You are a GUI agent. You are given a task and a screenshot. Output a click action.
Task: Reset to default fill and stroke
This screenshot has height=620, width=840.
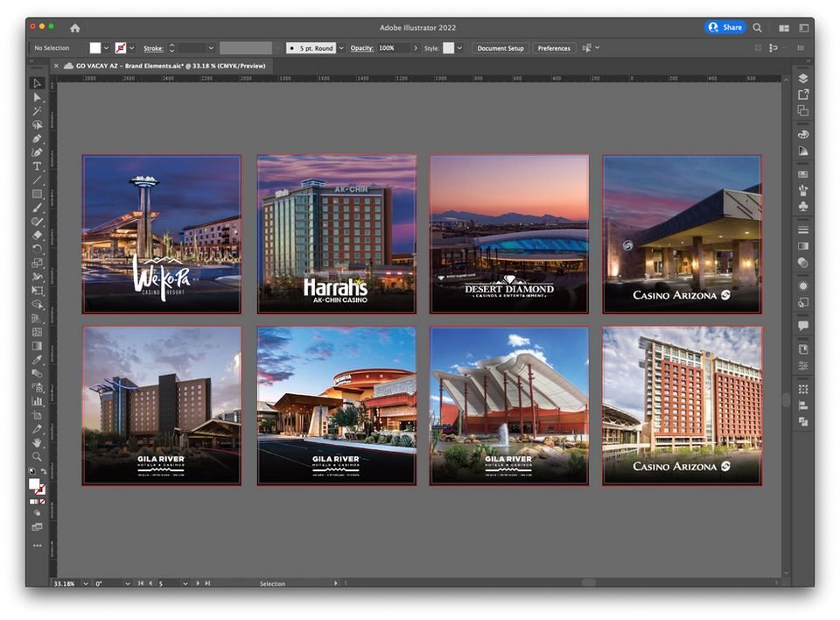tap(32, 472)
